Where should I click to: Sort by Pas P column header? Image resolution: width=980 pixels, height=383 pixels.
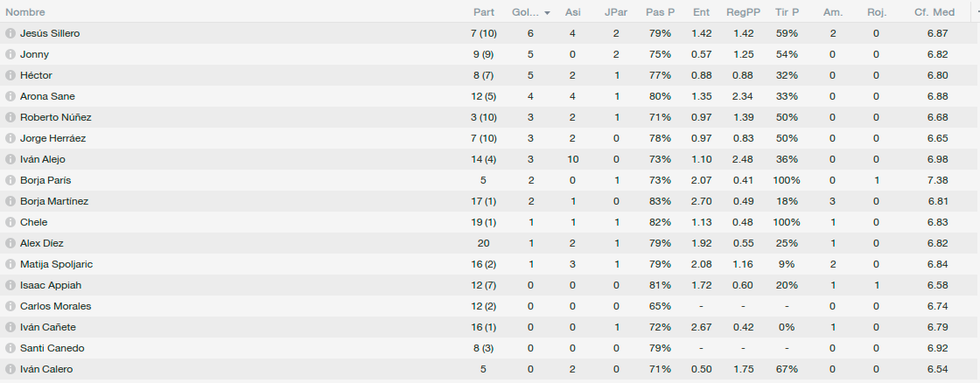pyautogui.click(x=660, y=12)
